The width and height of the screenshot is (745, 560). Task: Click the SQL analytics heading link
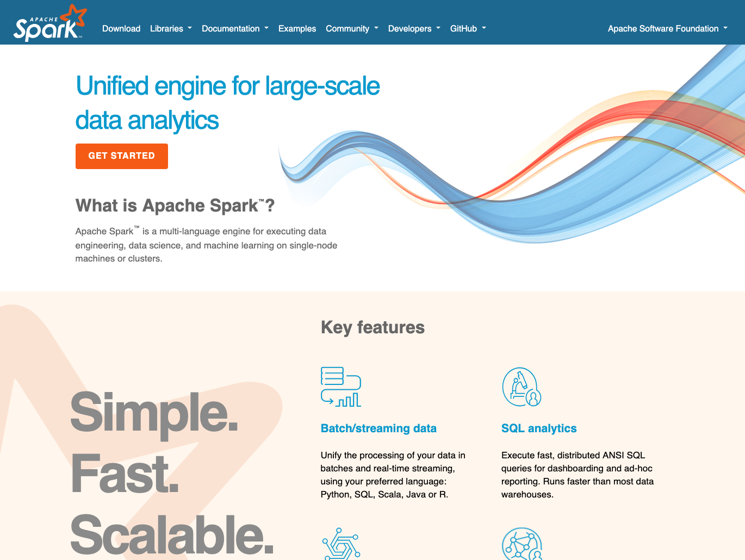[539, 428]
